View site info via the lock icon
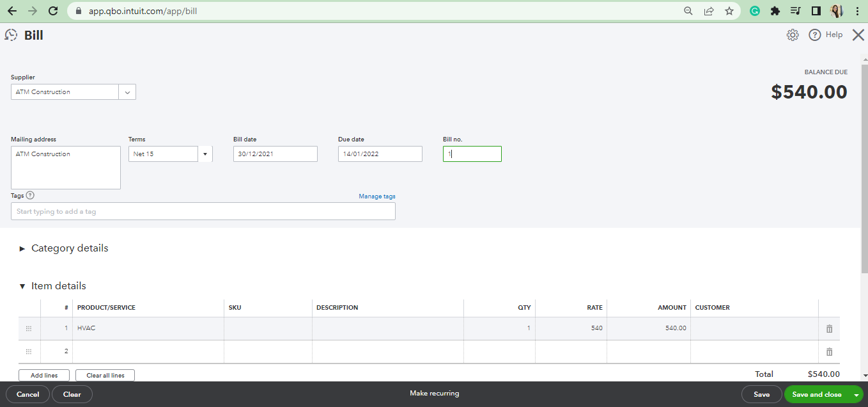This screenshot has width=868, height=407. (x=79, y=11)
